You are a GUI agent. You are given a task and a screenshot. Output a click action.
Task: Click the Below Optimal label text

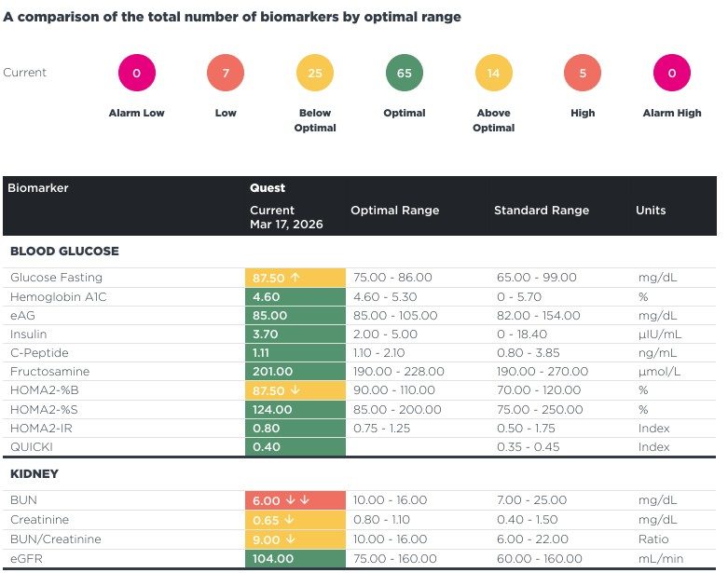315,120
